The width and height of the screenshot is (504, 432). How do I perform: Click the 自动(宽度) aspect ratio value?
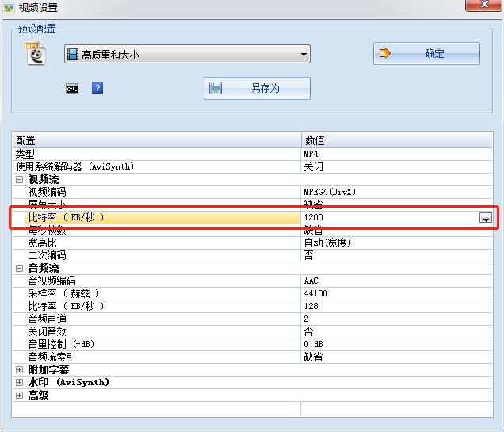point(397,243)
